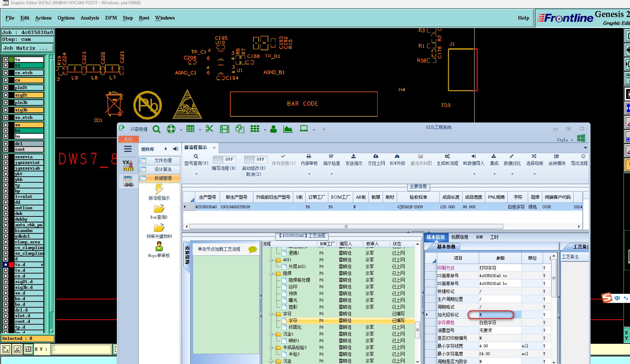The width and height of the screenshot is (630, 364).
Task: Open dropdown arrow under 指示检查
Action: tap(332, 174)
